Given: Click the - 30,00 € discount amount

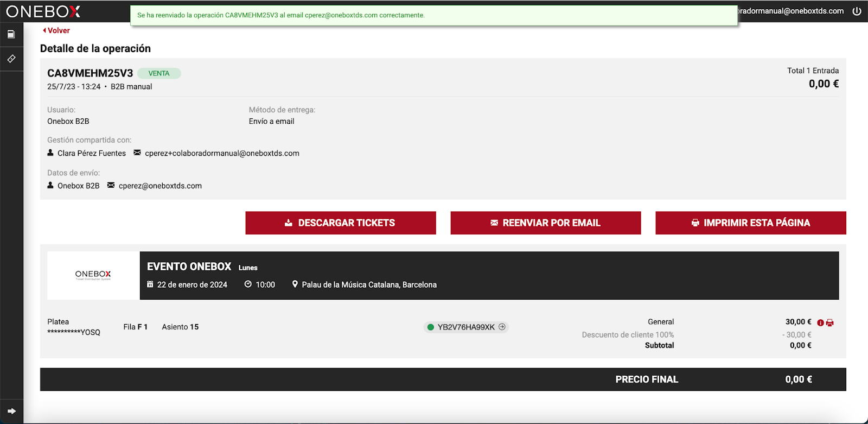Looking at the screenshot, I should tap(797, 335).
